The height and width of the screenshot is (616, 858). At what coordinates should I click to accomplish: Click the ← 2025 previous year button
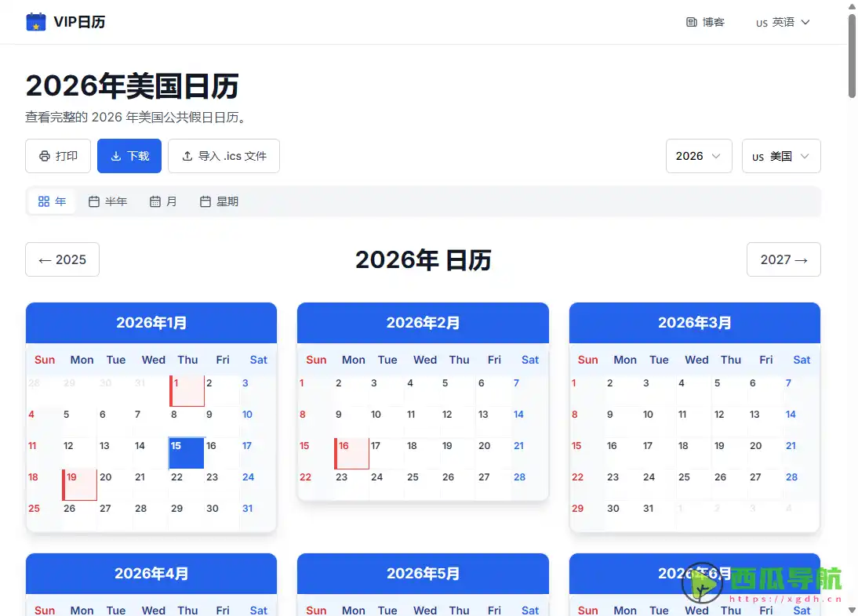(62, 259)
